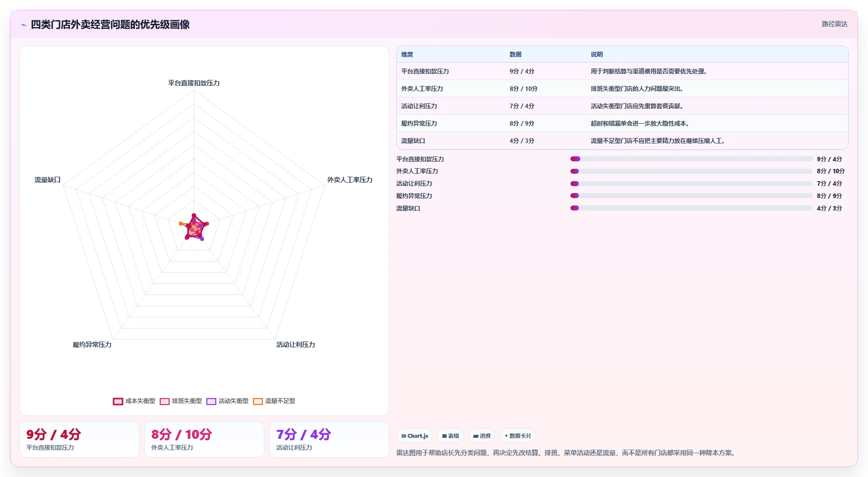Select the 数据卡片 tag chip
The width and height of the screenshot is (868, 477).
tap(518, 436)
